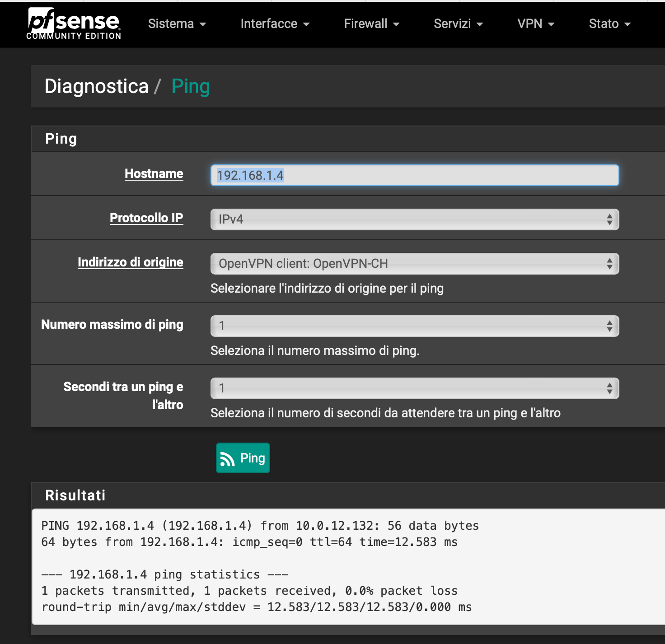This screenshot has height=644, width=665.
Task: Open the Stato menu
Action: click(610, 23)
